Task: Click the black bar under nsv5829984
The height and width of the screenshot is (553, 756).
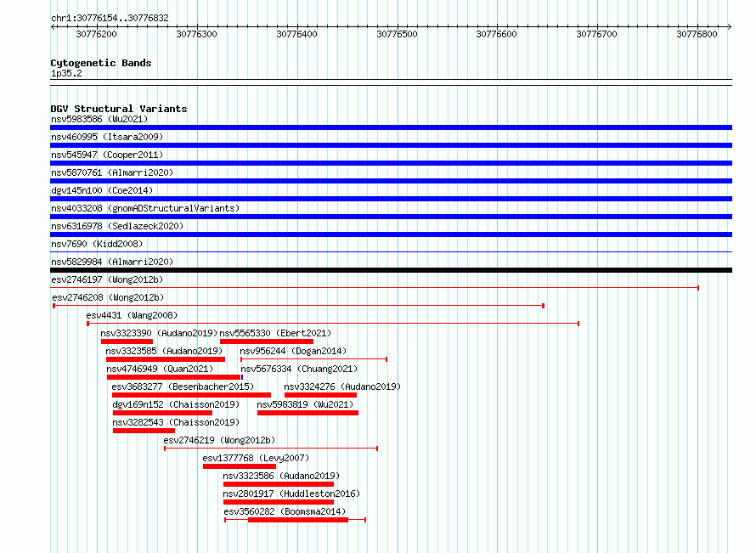Action: (x=391, y=270)
